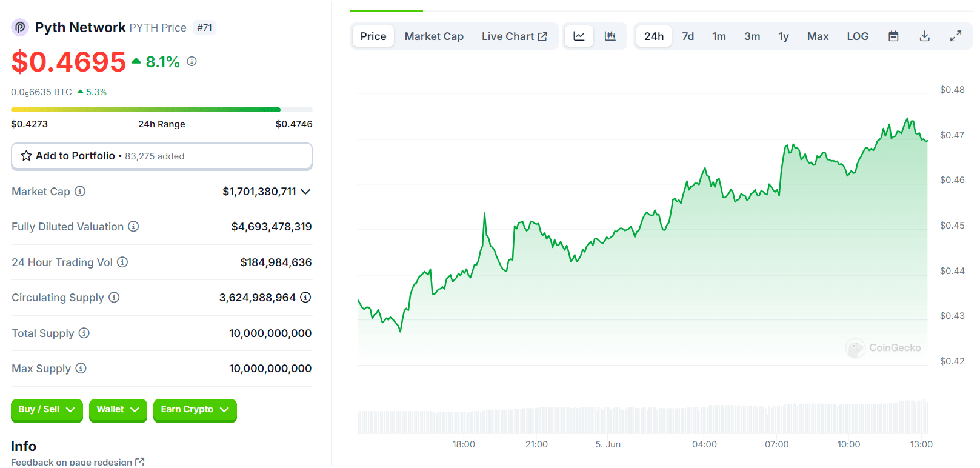This screenshot has height=468, width=980.
Task: Open Wallet dropdown
Action: click(118, 410)
